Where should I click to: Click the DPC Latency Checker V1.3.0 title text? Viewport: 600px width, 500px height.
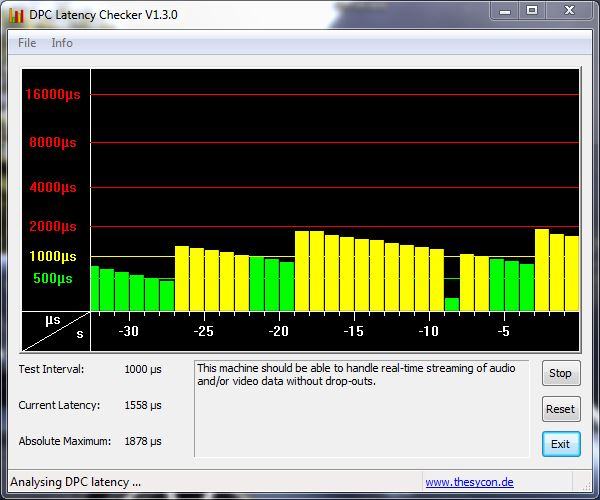[x=103, y=15]
